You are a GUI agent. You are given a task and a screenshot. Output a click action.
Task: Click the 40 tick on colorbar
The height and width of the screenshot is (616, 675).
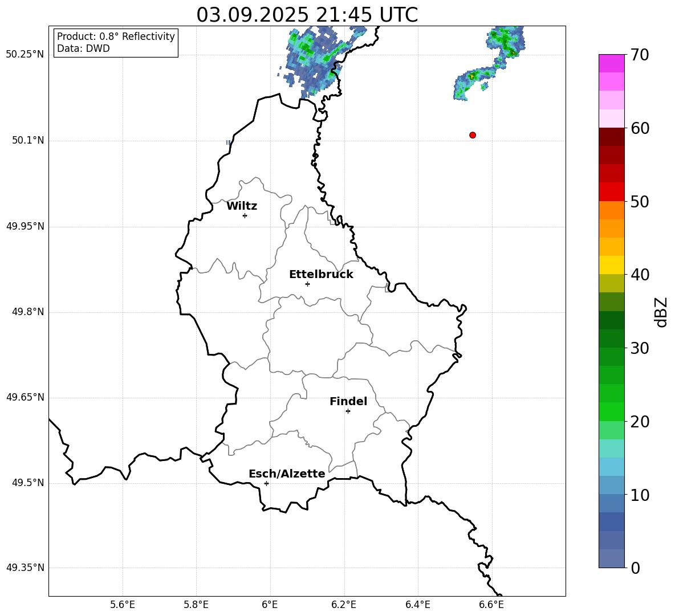640,275
